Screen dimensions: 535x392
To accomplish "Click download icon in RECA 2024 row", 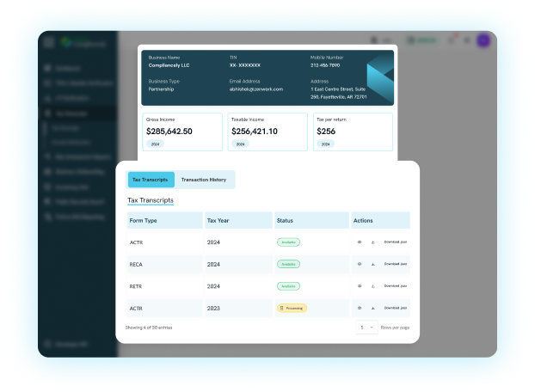I will (372, 264).
